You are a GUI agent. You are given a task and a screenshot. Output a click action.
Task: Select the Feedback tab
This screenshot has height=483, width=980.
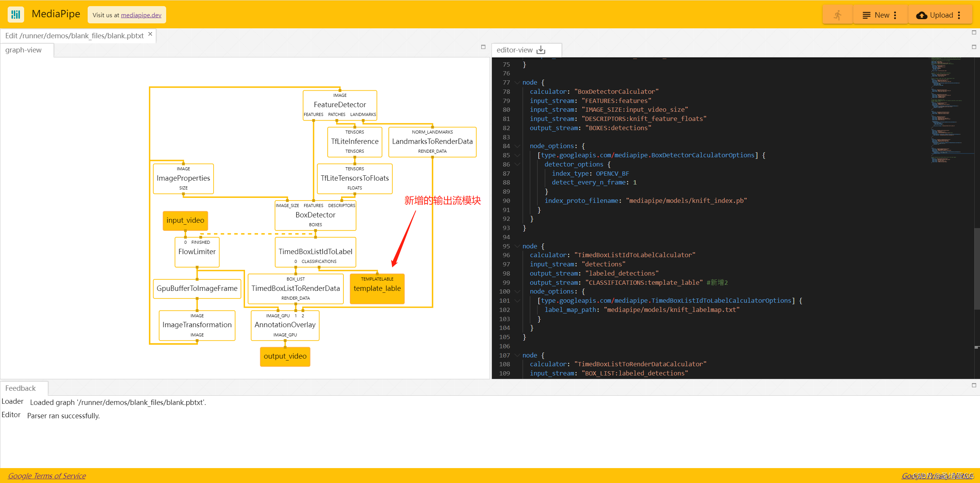pos(21,388)
